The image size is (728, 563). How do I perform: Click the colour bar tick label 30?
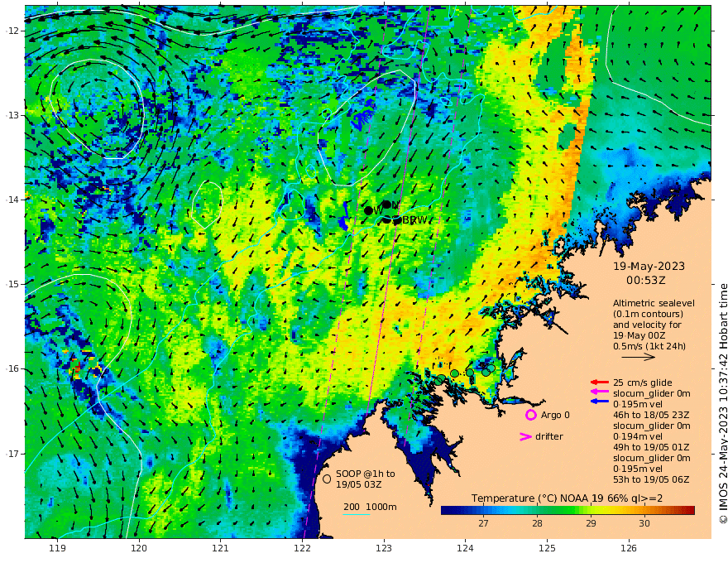click(644, 523)
